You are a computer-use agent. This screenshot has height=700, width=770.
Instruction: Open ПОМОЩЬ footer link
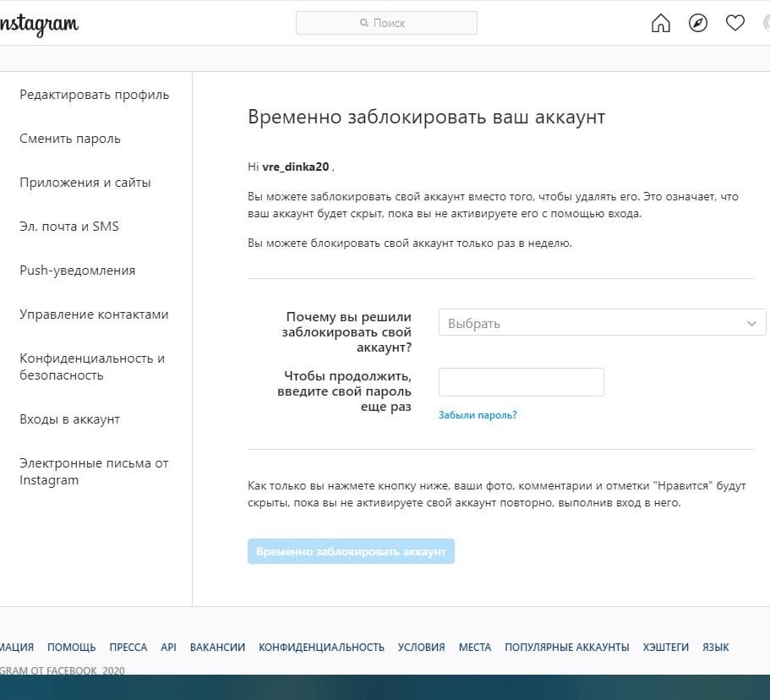tap(71, 647)
